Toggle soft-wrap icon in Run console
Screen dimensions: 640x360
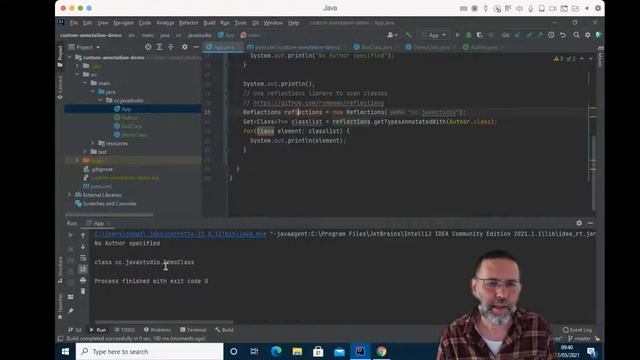[83, 258]
